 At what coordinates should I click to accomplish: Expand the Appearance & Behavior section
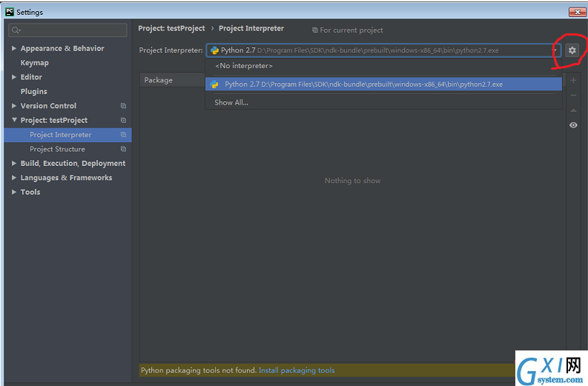pos(14,48)
